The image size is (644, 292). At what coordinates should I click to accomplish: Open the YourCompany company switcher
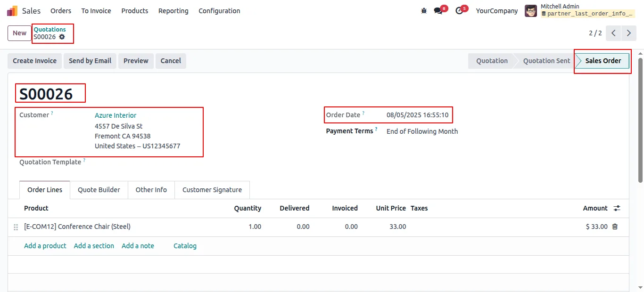497,10
